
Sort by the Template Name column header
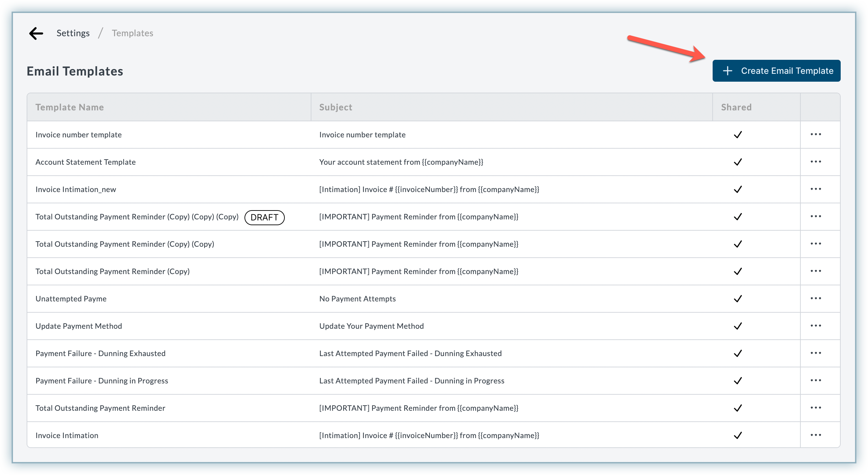point(70,107)
